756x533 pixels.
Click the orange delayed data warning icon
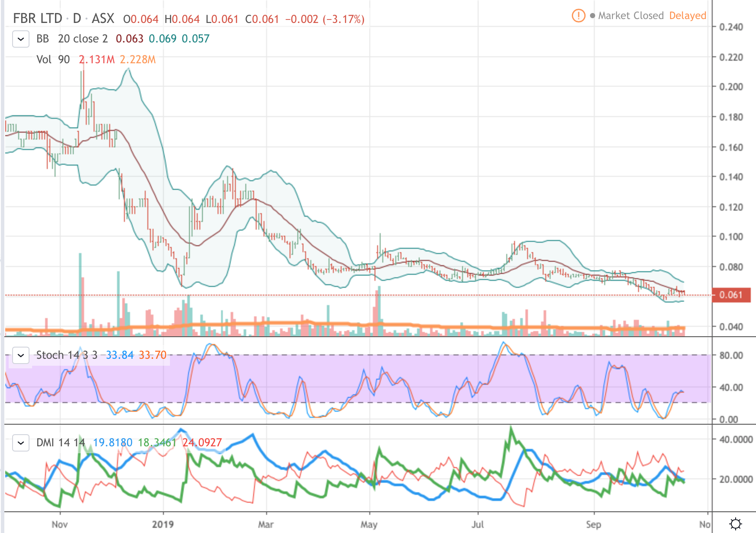coord(578,16)
